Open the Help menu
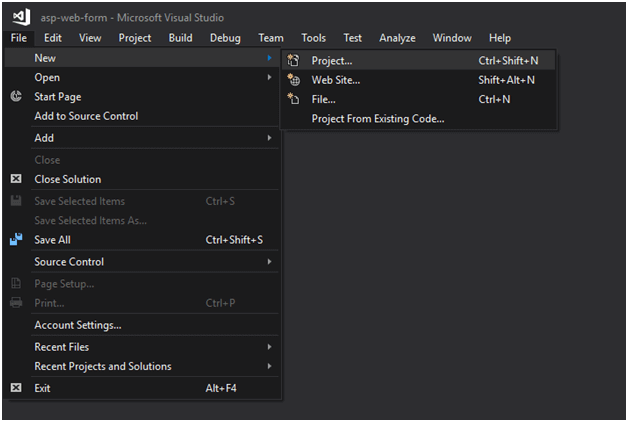The height and width of the screenshot is (422, 628). 500,38
